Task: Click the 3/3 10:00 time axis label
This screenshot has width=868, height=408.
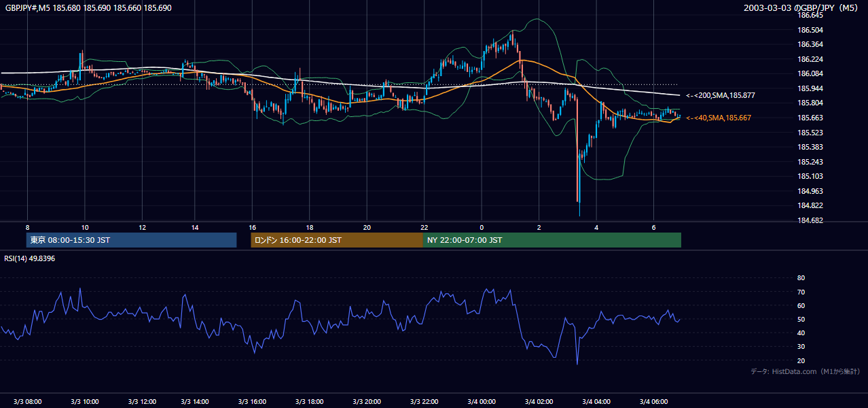Action: (x=84, y=401)
